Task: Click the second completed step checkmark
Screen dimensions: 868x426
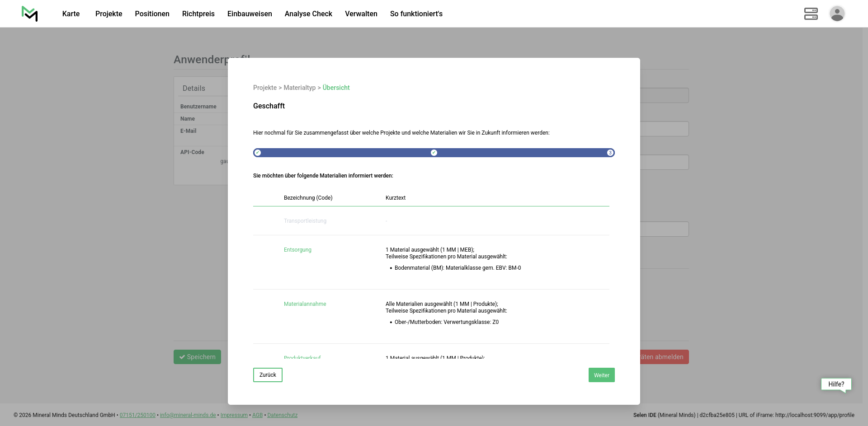Action: pyautogui.click(x=434, y=153)
